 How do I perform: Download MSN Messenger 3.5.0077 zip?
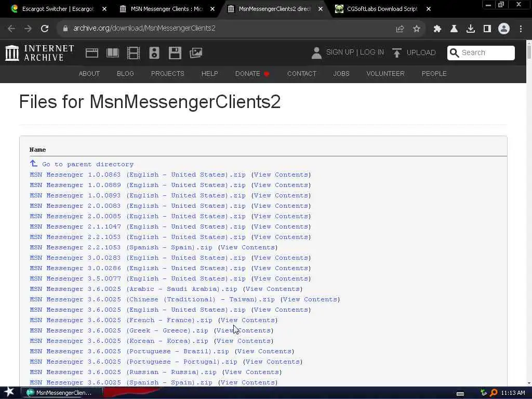[x=137, y=278]
